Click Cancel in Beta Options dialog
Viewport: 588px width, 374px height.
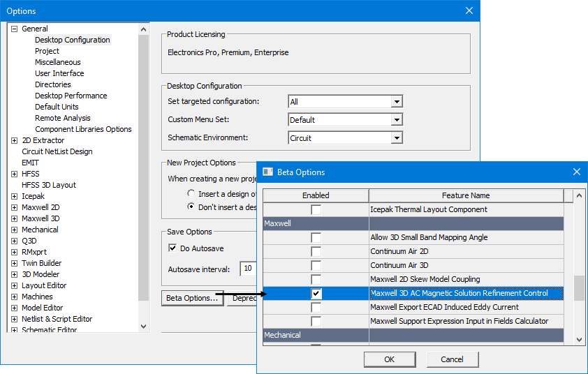click(x=453, y=359)
